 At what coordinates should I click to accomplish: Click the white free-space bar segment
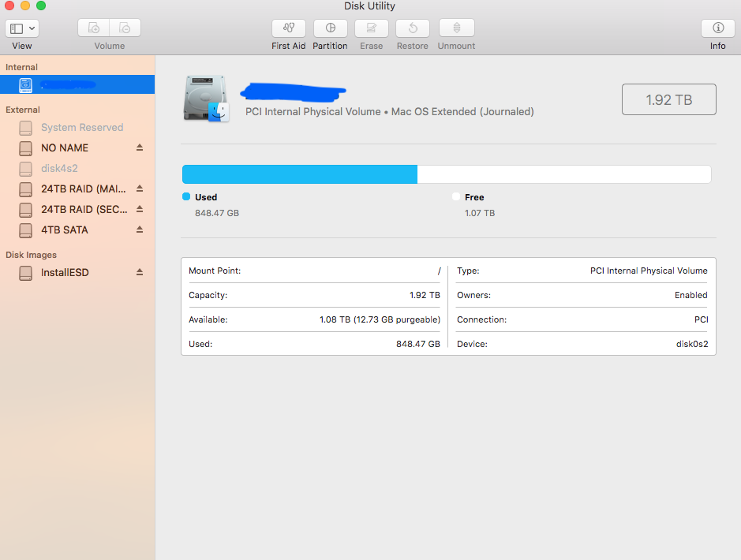(564, 174)
